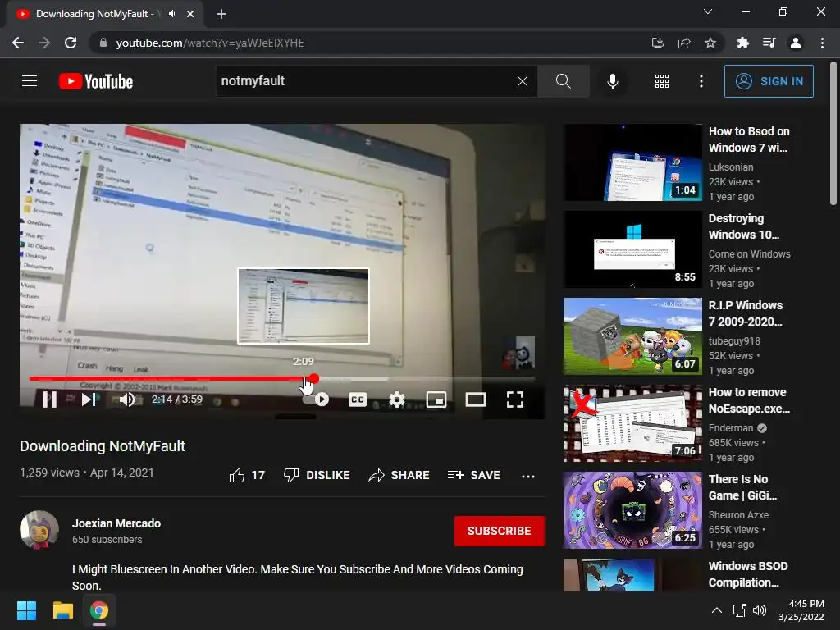Screen dimensions: 840x630
Task: Click the SHARE button
Action: (x=399, y=475)
